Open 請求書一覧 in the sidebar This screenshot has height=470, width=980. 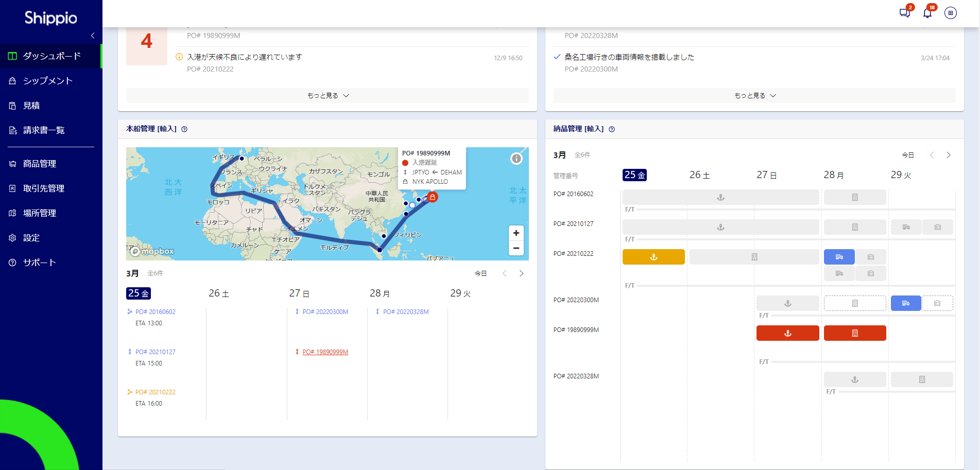coord(44,130)
